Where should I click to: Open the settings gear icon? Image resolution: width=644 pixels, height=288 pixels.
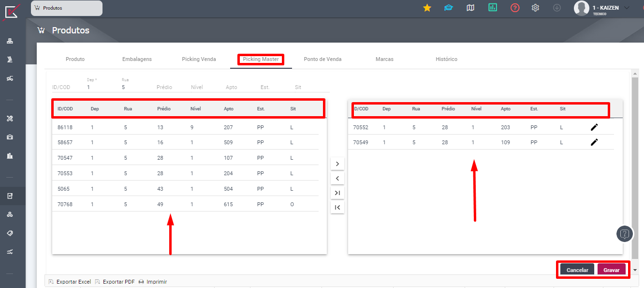535,8
